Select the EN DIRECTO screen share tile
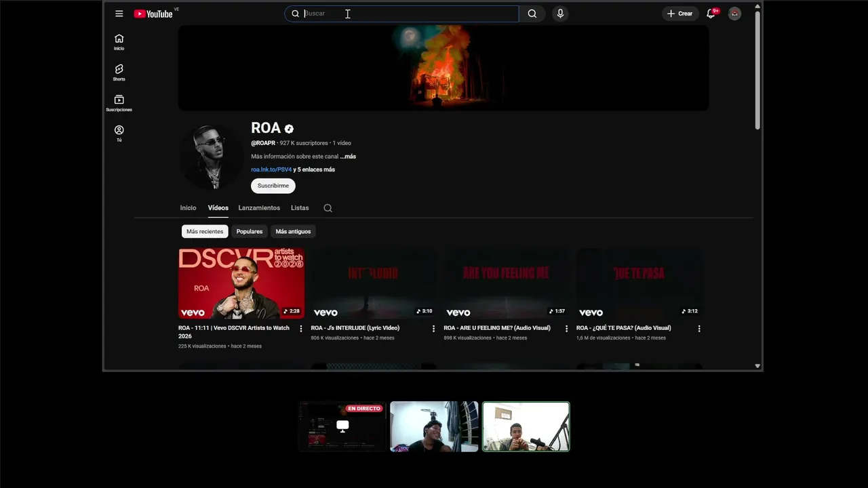Viewport: 868px width, 488px height. pyautogui.click(x=342, y=426)
